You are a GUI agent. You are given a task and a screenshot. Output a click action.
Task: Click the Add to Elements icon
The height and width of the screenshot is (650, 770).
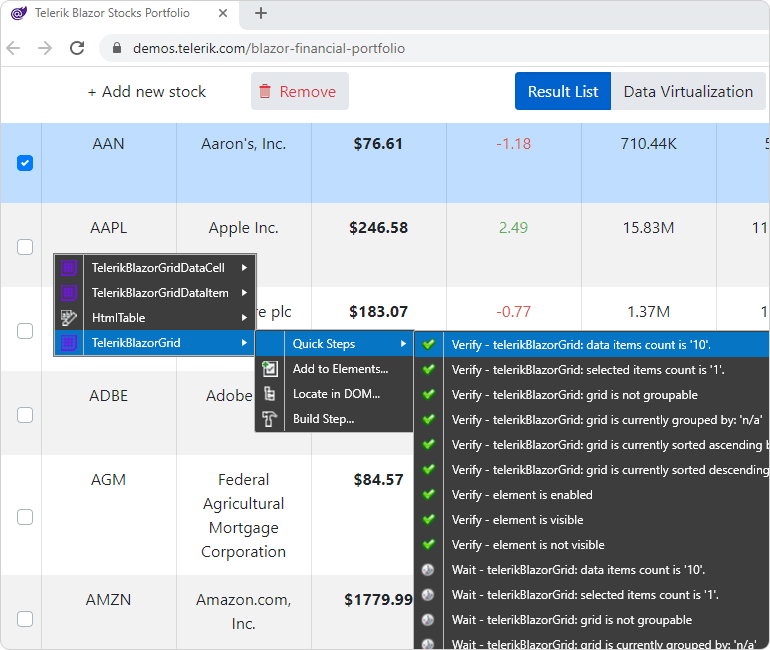click(x=270, y=369)
